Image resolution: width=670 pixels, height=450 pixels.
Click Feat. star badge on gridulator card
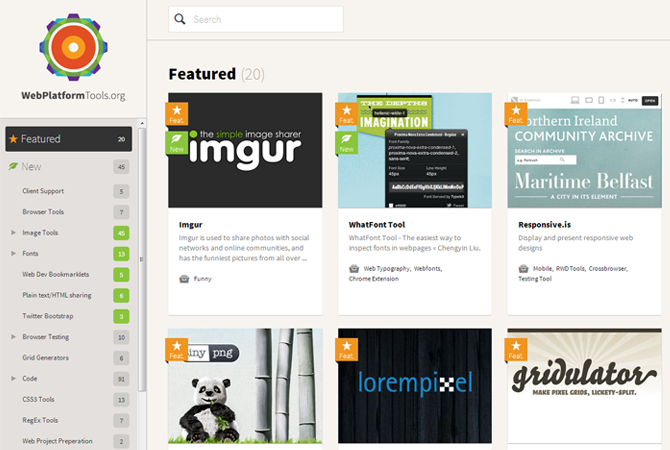tap(516, 350)
